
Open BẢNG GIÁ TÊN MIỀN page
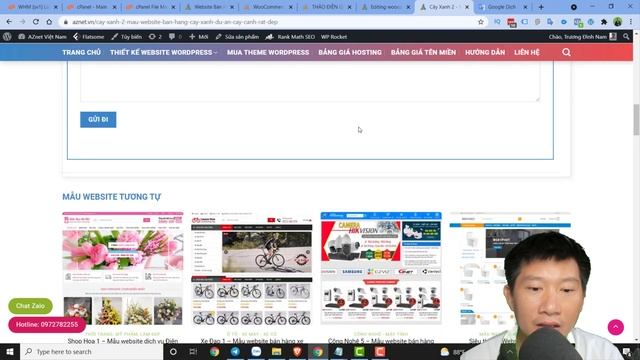(423, 52)
